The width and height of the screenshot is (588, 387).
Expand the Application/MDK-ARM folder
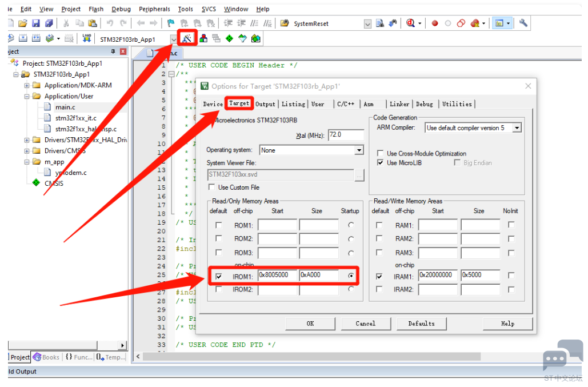(27, 85)
